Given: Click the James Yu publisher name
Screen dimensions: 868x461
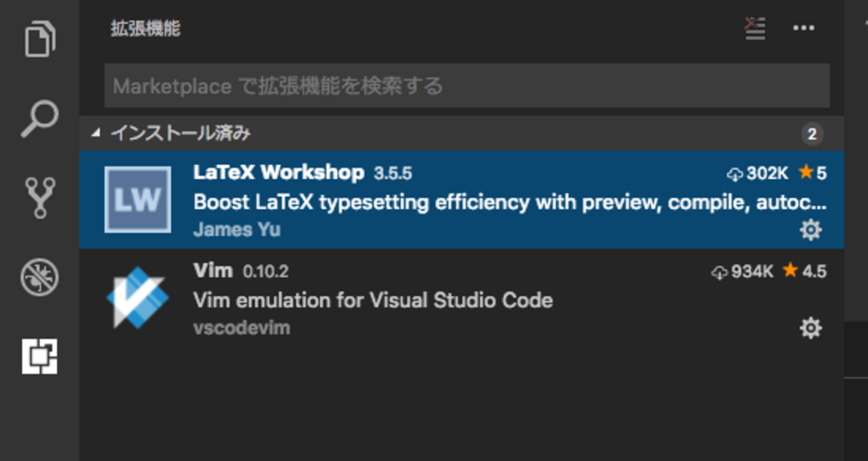Looking at the screenshot, I should [237, 230].
